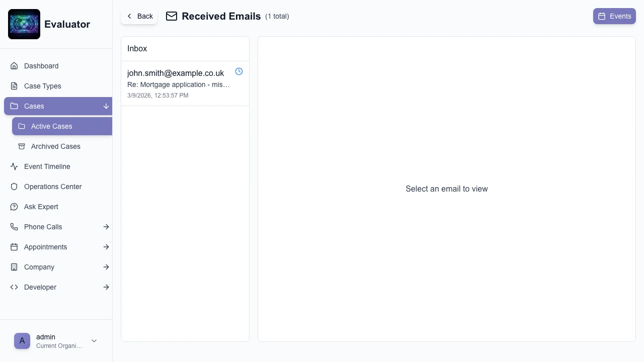Switch to Active Cases in the sidebar
Viewport: 644px width, 362px height.
tap(51, 126)
